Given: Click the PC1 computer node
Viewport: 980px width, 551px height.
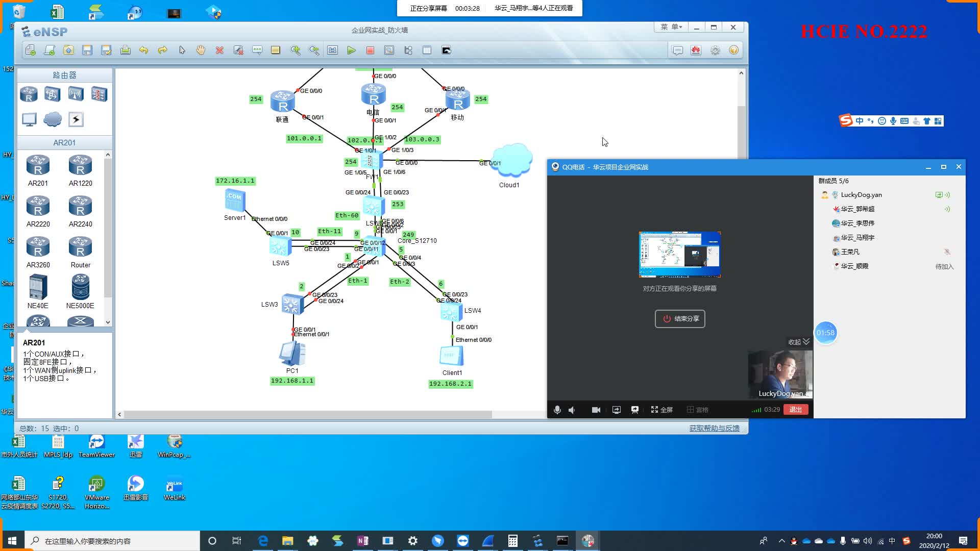Looking at the screenshot, I should tap(292, 353).
